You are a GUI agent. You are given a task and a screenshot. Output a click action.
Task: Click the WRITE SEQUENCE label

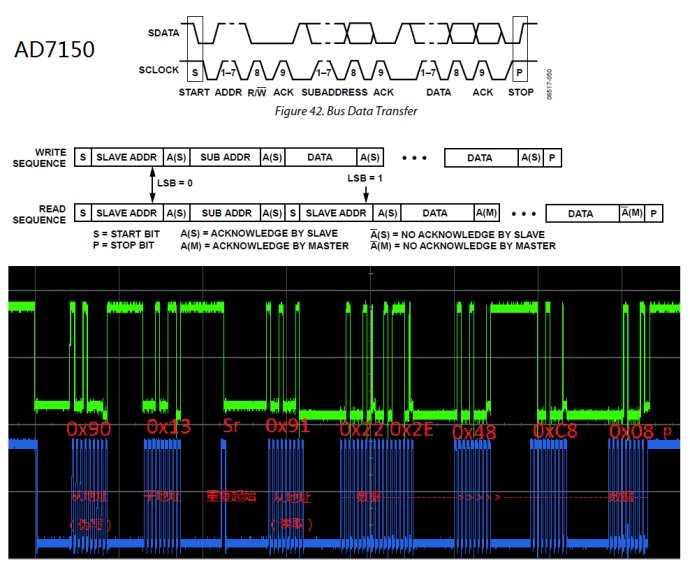click(38, 158)
